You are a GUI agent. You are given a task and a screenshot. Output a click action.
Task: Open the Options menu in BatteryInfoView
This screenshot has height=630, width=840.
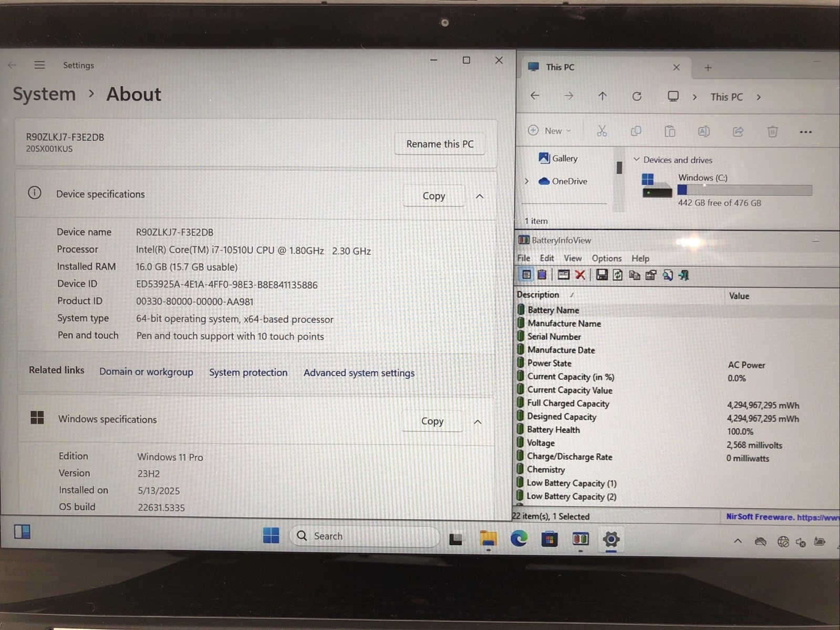[x=607, y=258]
